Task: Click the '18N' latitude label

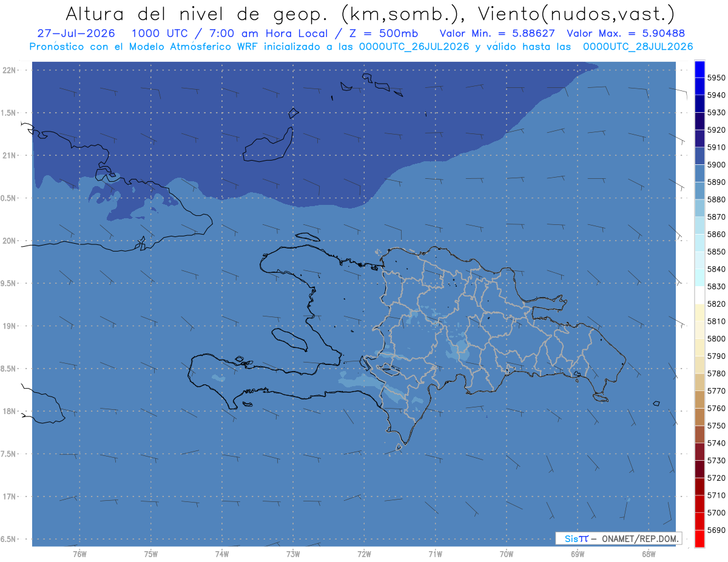Action: 10,411
